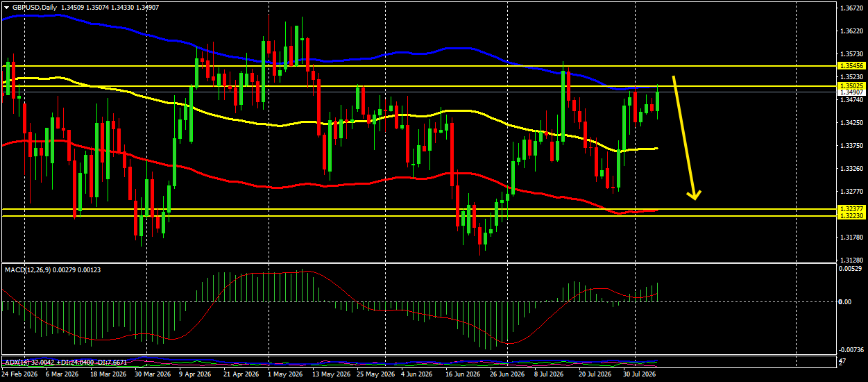868x382 pixels.
Task: Select the yellow 1.32377 price level label
Action: point(851,209)
